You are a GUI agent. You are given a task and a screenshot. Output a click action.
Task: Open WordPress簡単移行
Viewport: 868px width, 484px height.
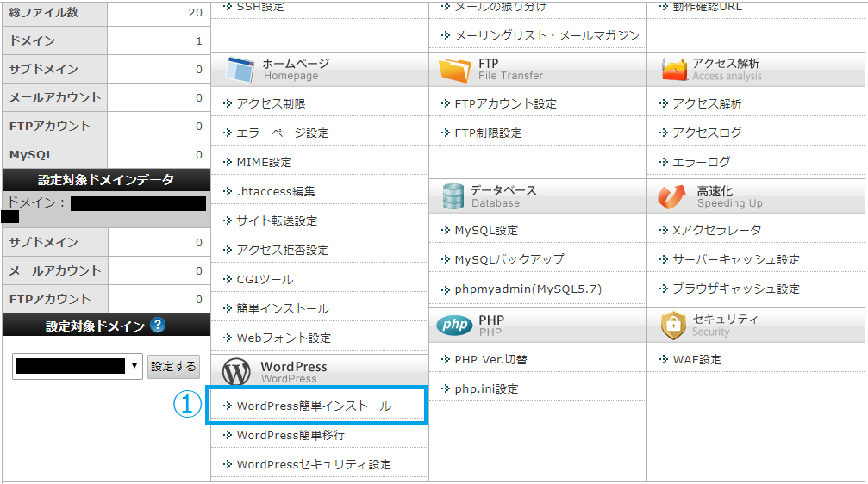point(290,435)
